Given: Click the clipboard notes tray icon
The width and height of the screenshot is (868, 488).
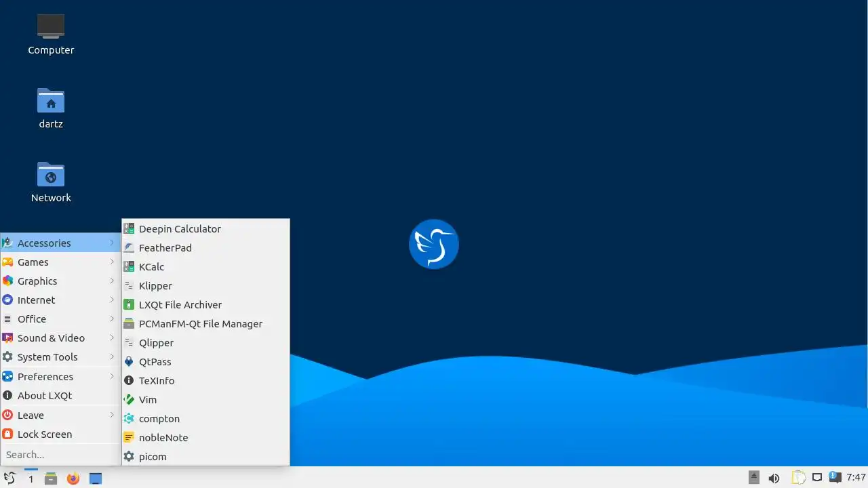Looking at the screenshot, I should (x=799, y=478).
